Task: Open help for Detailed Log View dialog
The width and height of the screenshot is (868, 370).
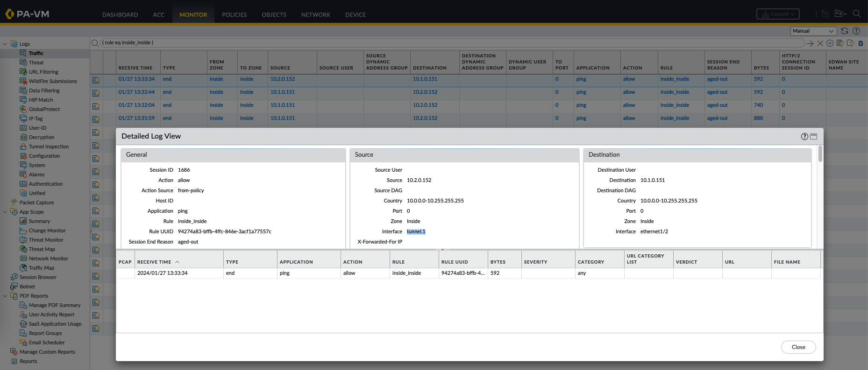Action: pyautogui.click(x=804, y=136)
